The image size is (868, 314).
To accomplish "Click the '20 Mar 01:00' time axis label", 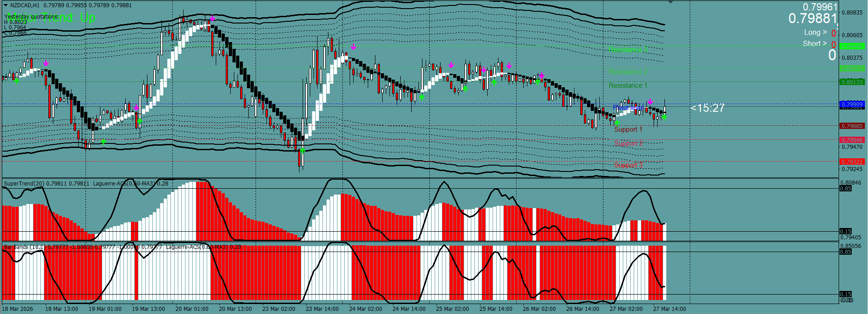I will tap(192, 309).
